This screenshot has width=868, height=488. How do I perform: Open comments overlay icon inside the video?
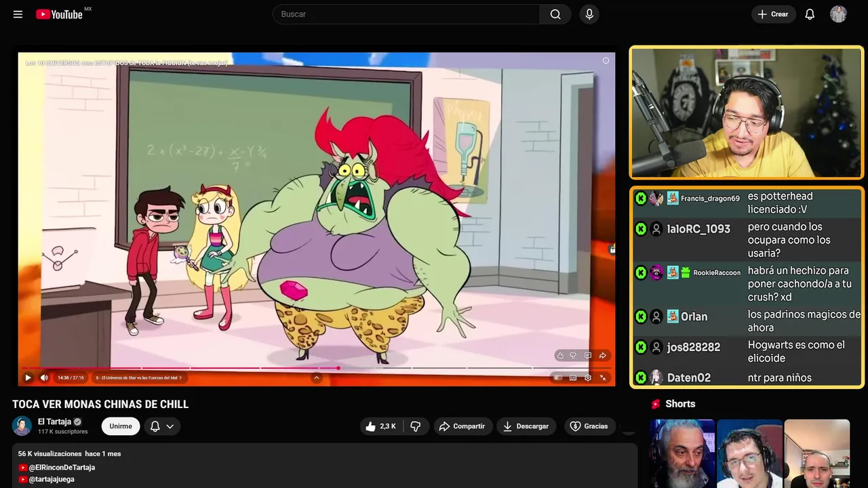[588, 355]
